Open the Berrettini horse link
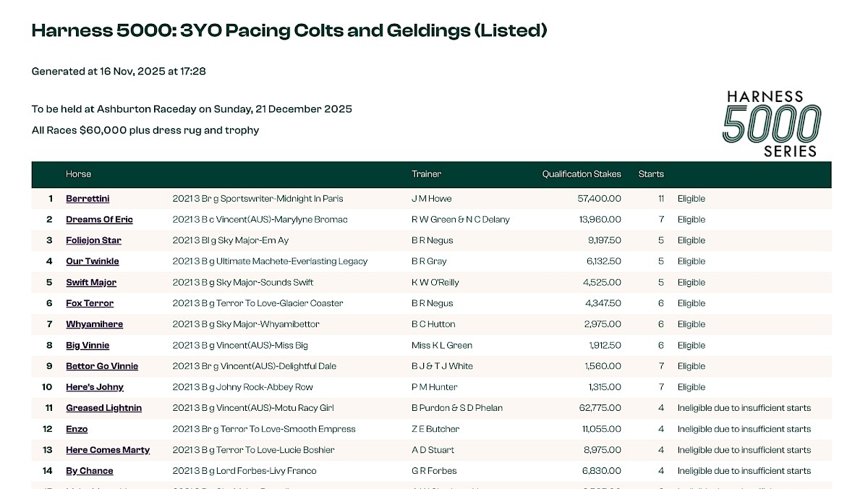 [88, 199]
